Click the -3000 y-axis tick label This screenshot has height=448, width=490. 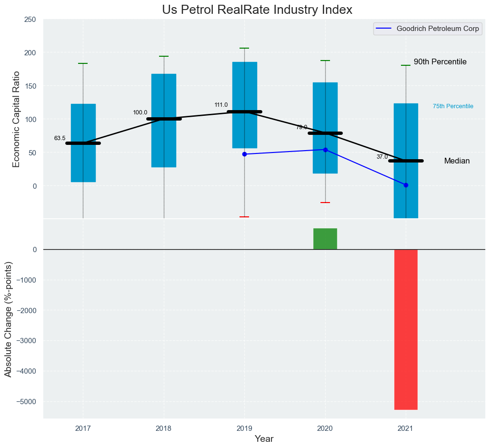tap(27, 341)
